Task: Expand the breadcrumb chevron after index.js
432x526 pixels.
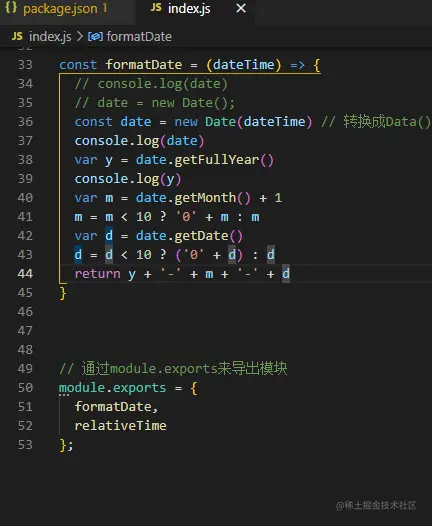Action: pos(79,36)
